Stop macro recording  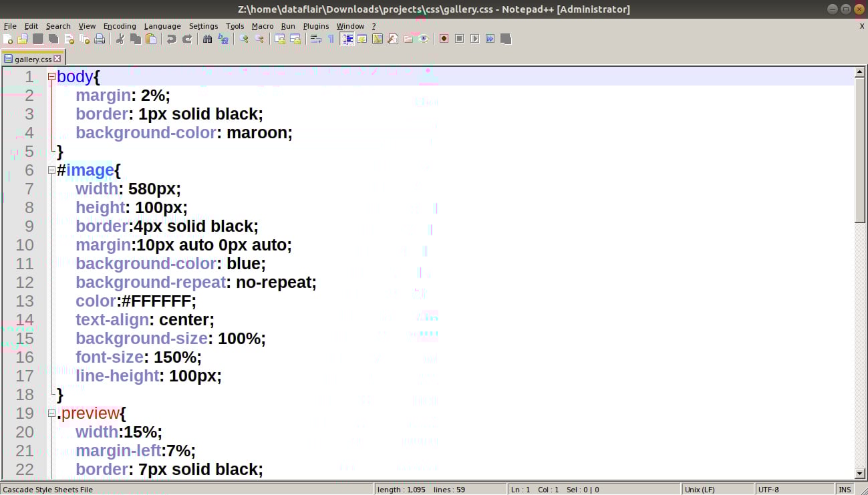pos(460,39)
